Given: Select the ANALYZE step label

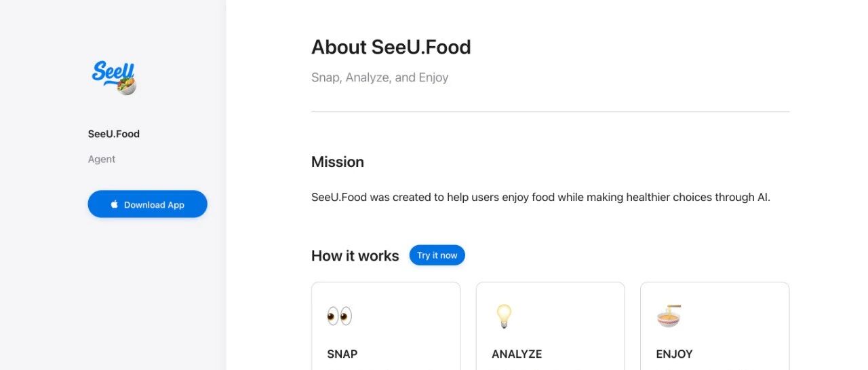Looking at the screenshot, I should pyautogui.click(x=517, y=354).
